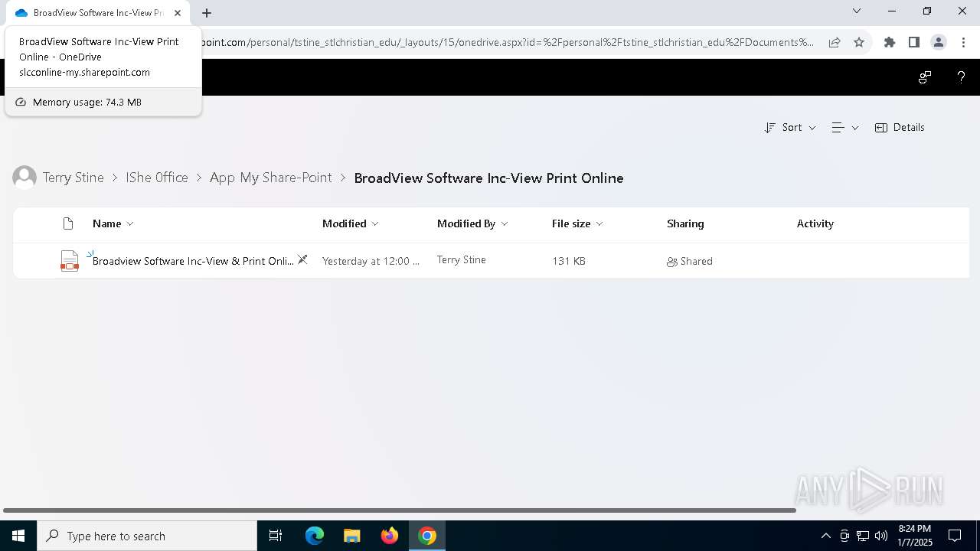Screen dimensions: 980x551
Task: Open File Explorer from the taskbar
Action: pyautogui.click(x=352, y=536)
